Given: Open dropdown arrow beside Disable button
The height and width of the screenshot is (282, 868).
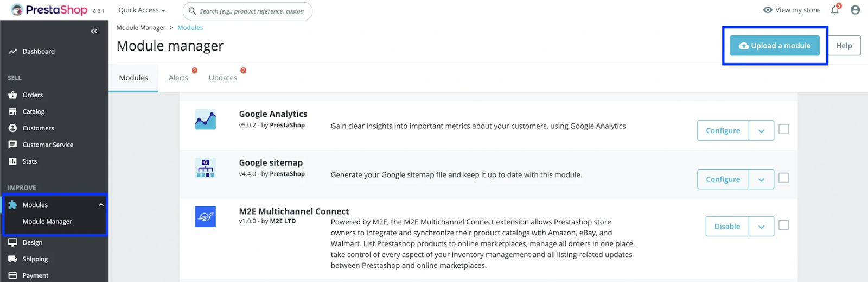Looking at the screenshot, I should pyautogui.click(x=761, y=227).
